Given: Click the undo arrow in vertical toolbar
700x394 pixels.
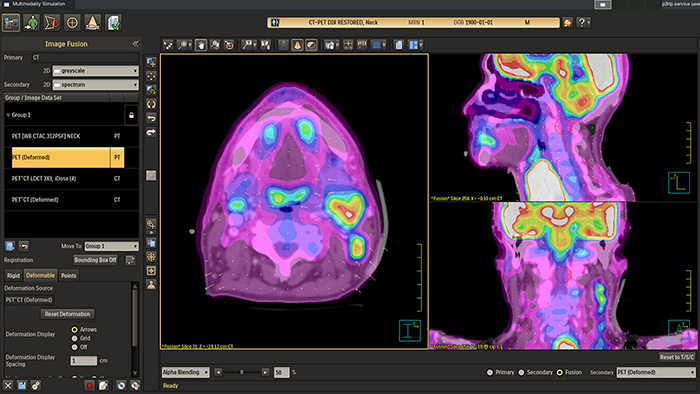Looking at the screenshot, I should (x=151, y=118).
